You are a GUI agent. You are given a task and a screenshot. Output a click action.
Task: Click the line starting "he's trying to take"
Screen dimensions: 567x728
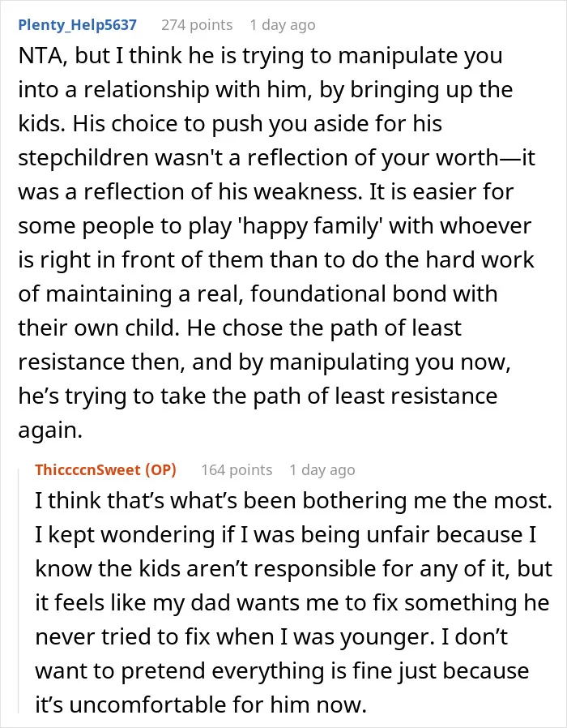[x=258, y=397]
